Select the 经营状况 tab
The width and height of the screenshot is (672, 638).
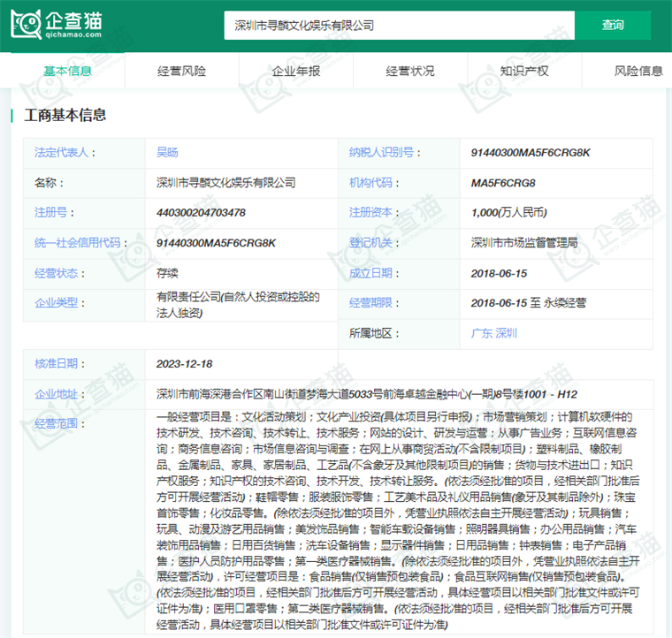(x=410, y=71)
